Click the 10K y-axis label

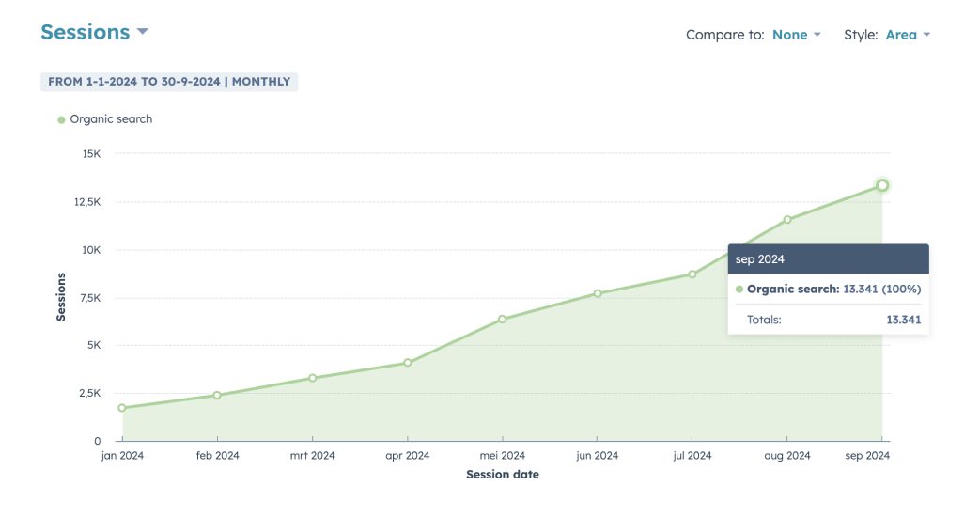(x=91, y=250)
